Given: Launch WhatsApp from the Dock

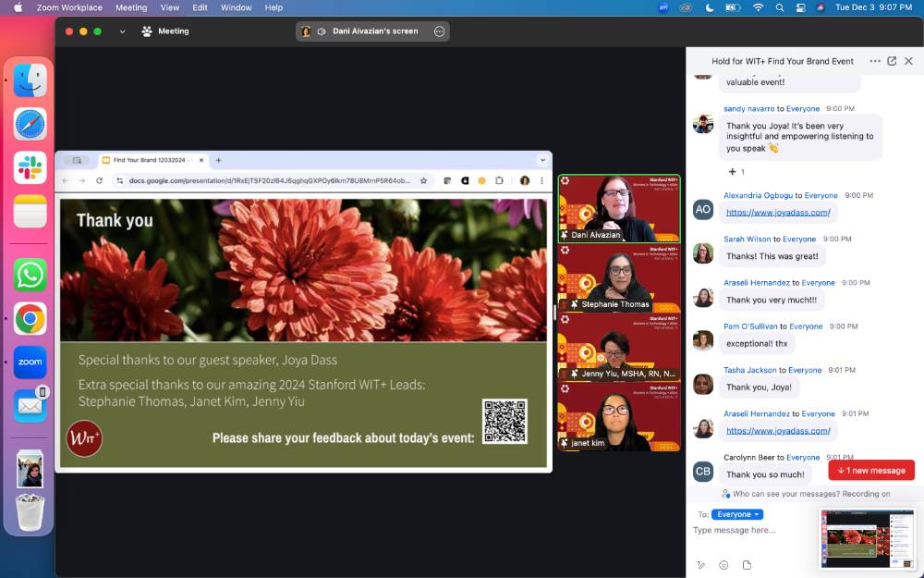Looking at the screenshot, I should pyautogui.click(x=30, y=275).
